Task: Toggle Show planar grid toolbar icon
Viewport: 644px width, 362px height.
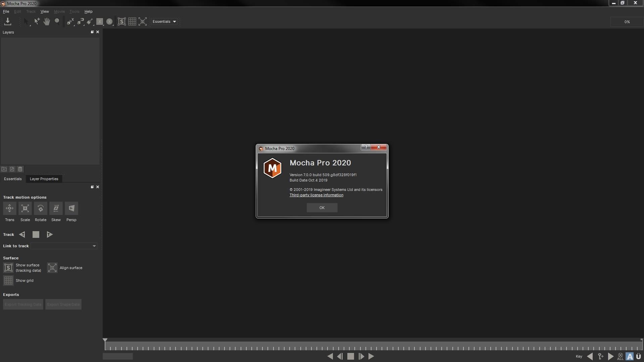Action: (x=132, y=21)
